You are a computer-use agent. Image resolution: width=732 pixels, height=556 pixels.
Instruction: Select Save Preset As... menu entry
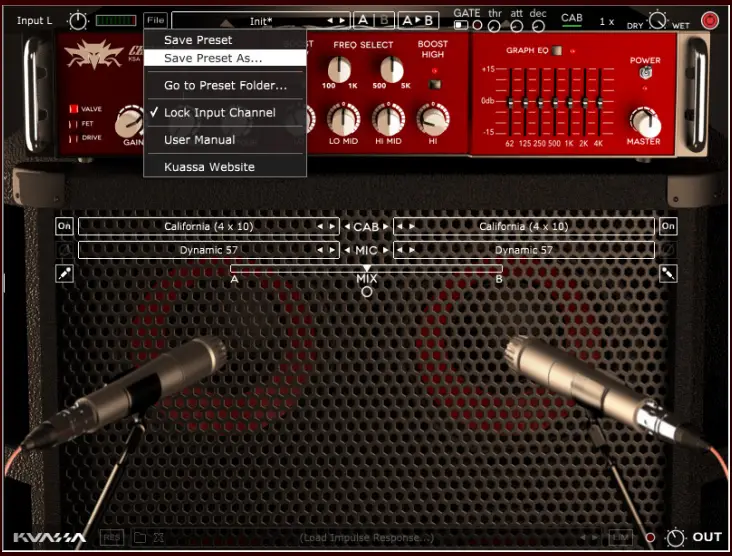(x=225, y=58)
